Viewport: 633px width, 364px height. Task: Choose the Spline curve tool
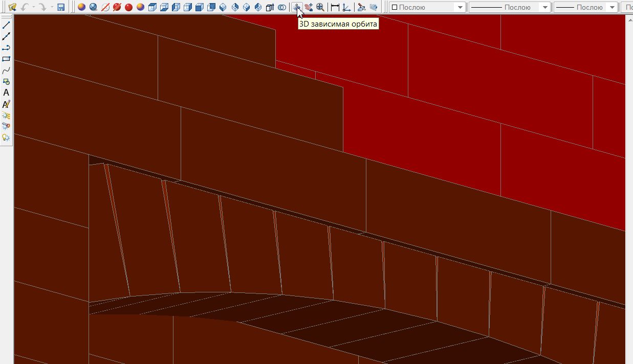(6, 70)
